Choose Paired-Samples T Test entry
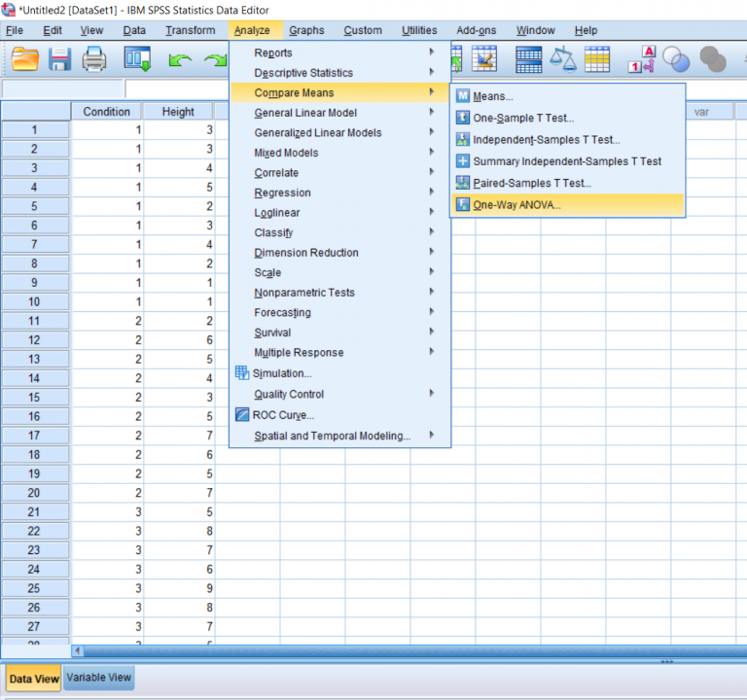 tap(567, 183)
